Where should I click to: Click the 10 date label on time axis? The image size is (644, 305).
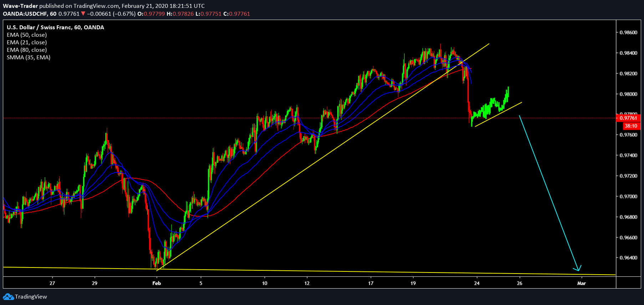(x=264, y=283)
